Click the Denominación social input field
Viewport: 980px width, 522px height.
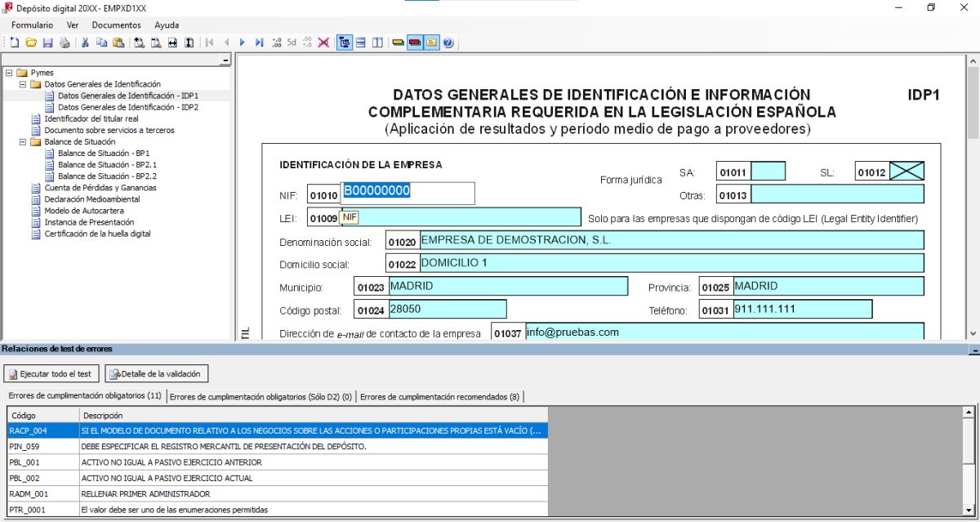point(671,240)
